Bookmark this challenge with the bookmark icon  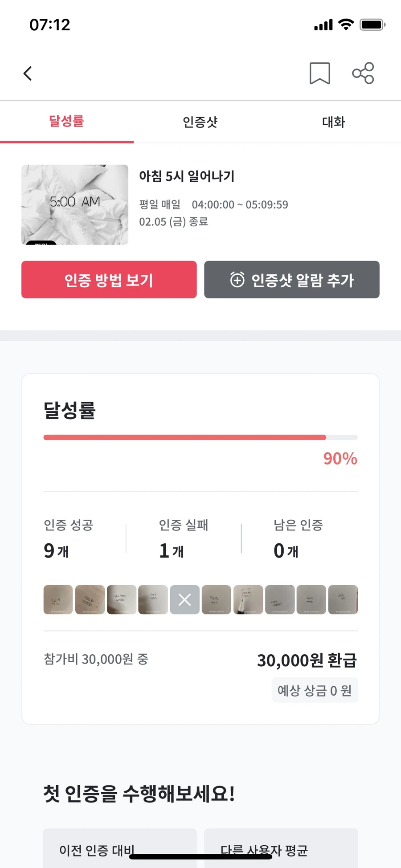[x=320, y=73]
